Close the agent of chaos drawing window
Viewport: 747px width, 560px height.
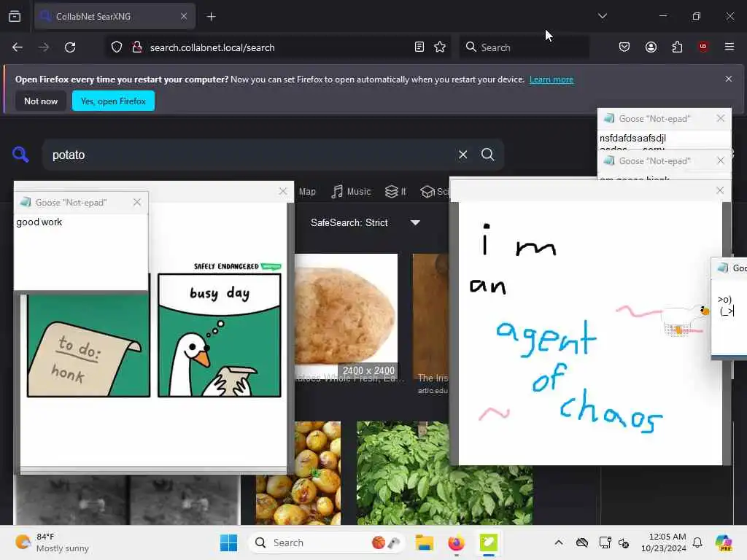coord(720,190)
